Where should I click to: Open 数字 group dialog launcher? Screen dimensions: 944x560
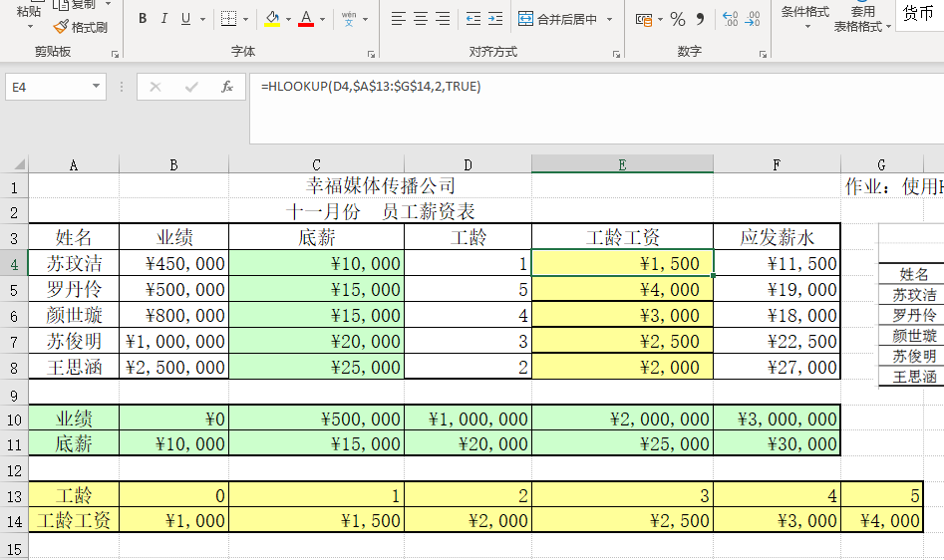(763, 54)
